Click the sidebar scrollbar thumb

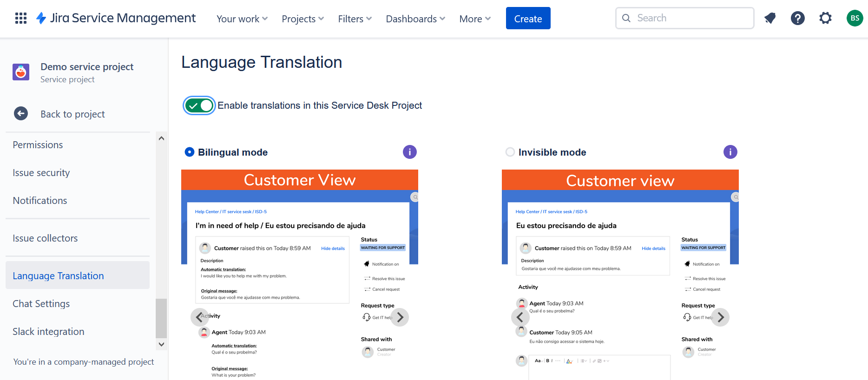coord(161,318)
